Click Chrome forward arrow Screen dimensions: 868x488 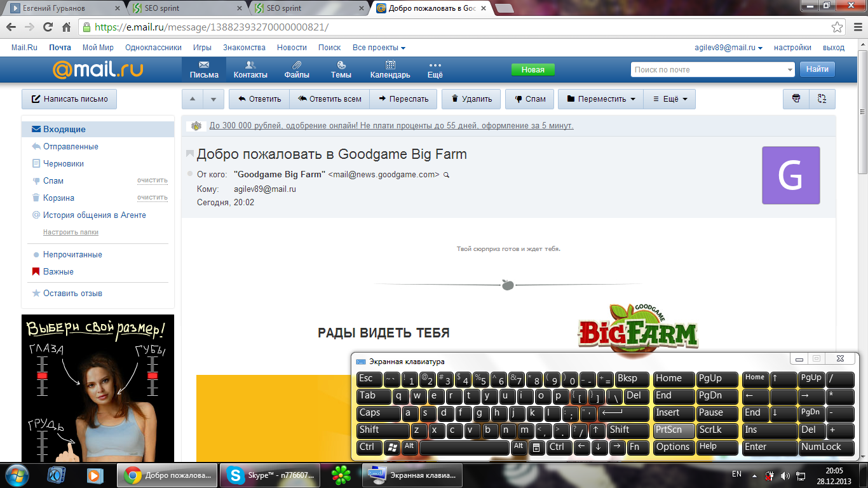tap(29, 27)
